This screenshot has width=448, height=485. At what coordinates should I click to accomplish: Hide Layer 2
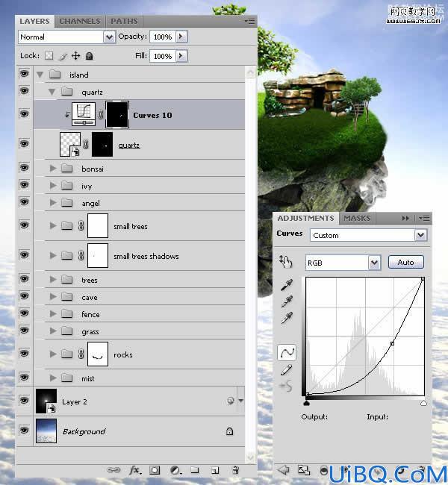click(x=25, y=400)
